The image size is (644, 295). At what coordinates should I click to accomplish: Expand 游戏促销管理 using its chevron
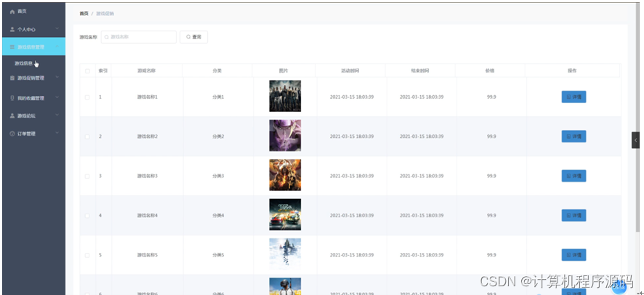[57, 77]
